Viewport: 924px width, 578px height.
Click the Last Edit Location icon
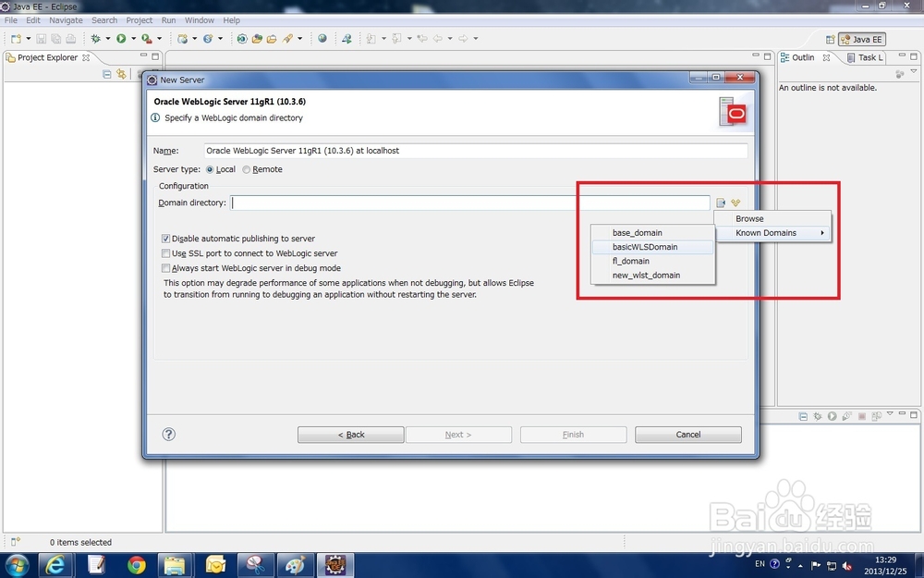point(422,38)
